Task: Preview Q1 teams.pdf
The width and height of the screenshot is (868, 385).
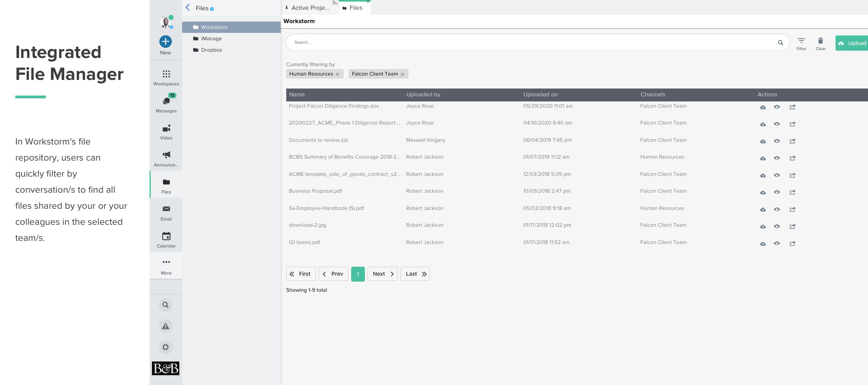Action: pos(777,243)
